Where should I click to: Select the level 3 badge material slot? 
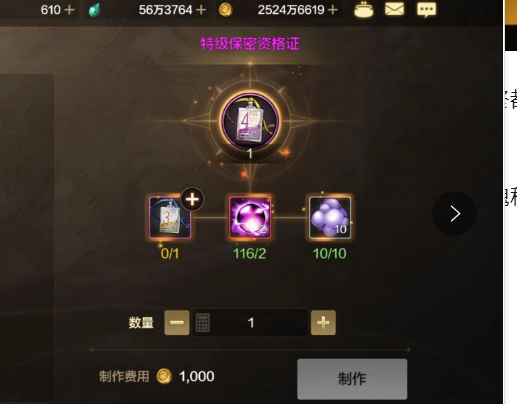(170, 217)
